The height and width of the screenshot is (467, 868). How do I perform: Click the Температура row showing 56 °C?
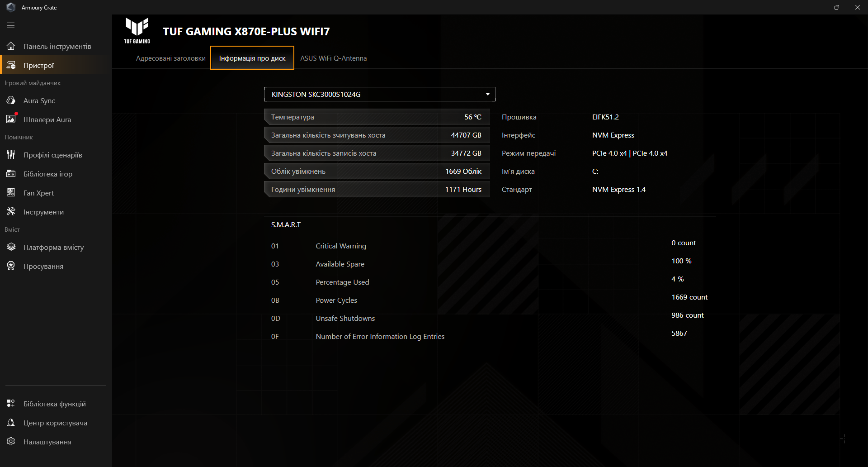pyautogui.click(x=377, y=117)
